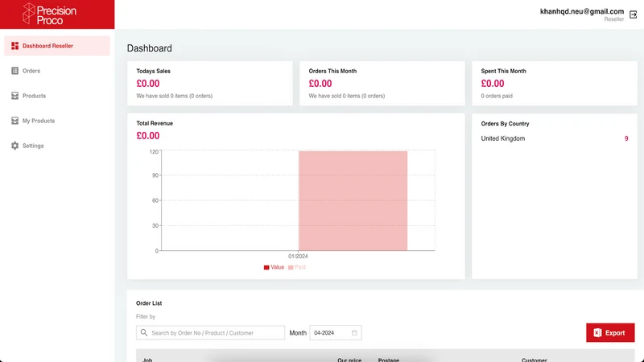Image resolution: width=644 pixels, height=362 pixels.
Task: Click the count 9 beside United Kingdom
Action: (x=626, y=138)
